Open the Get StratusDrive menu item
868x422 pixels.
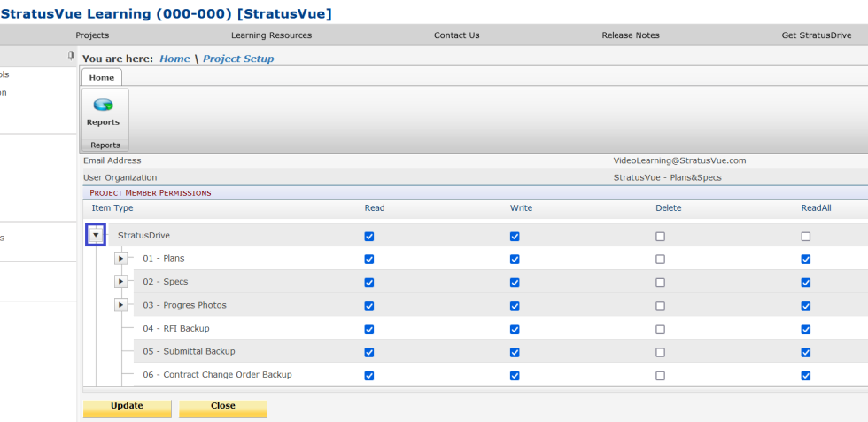(x=817, y=35)
